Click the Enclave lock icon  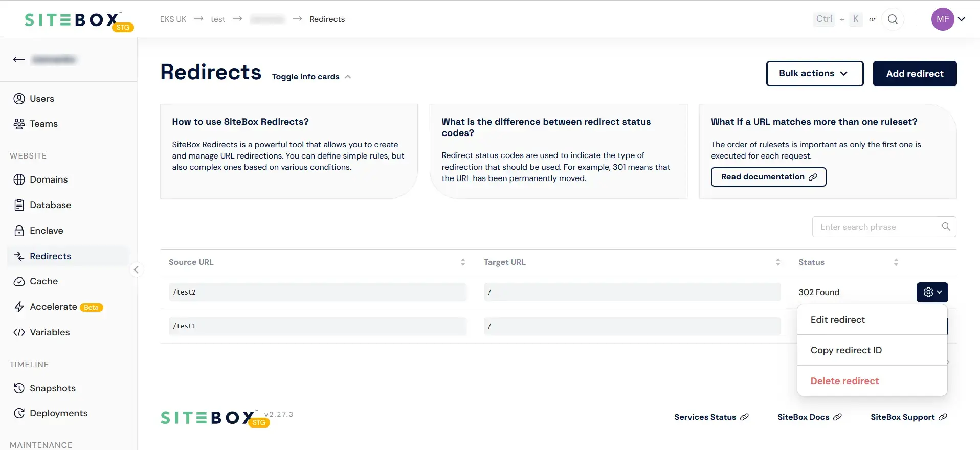coord(19,231)
